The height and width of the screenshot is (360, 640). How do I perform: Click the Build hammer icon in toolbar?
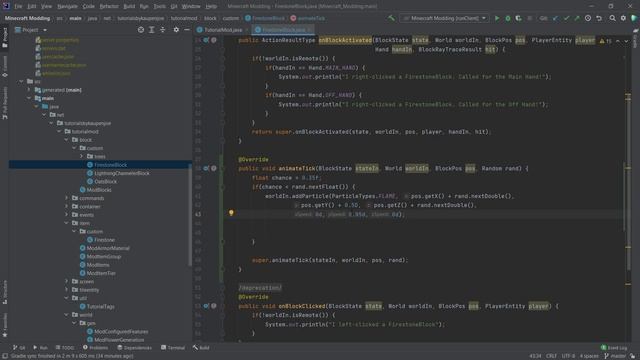[391, 18]
